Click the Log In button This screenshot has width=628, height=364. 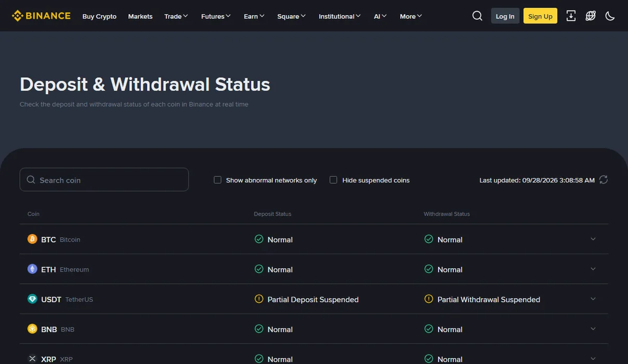(x=505, y=16)
